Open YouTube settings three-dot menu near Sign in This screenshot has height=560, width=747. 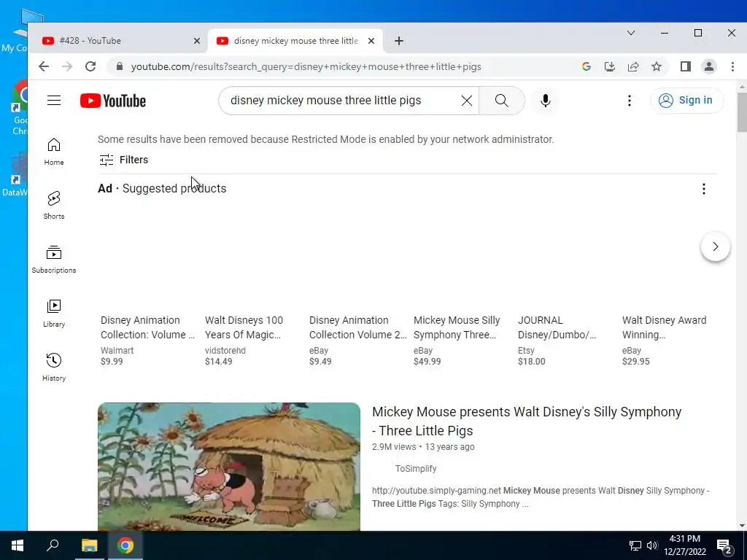[630, 101]
